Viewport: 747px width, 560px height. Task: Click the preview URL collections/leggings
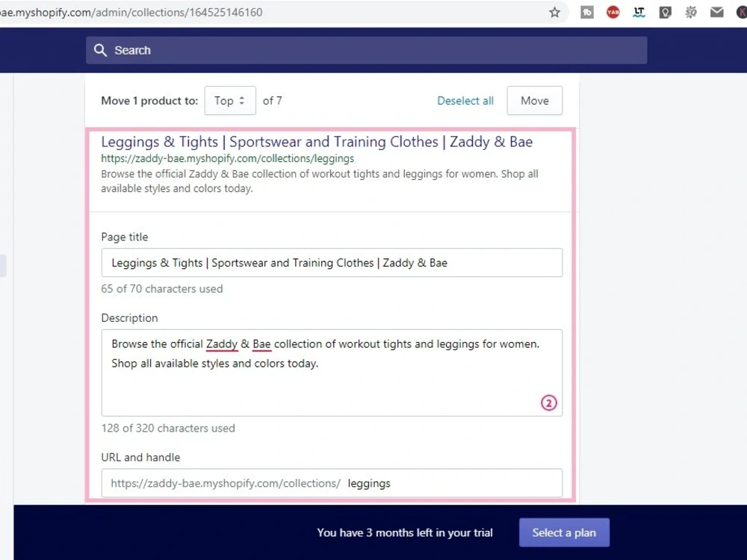point(228,158)
